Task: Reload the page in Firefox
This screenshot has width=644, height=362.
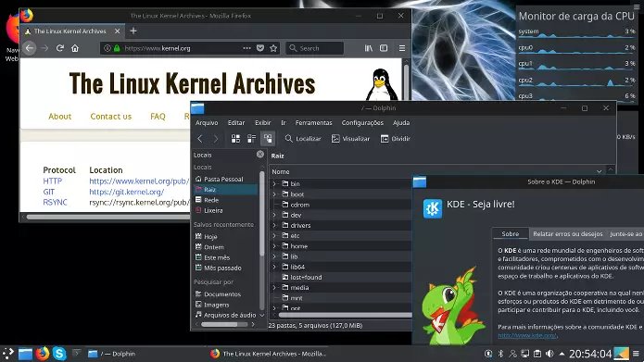Action: [60, 48]
